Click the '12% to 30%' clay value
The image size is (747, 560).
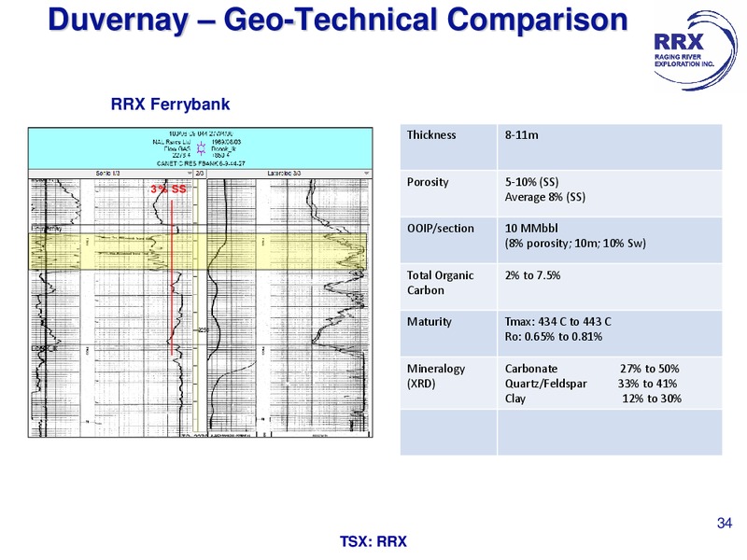click(x=652, y=399)
